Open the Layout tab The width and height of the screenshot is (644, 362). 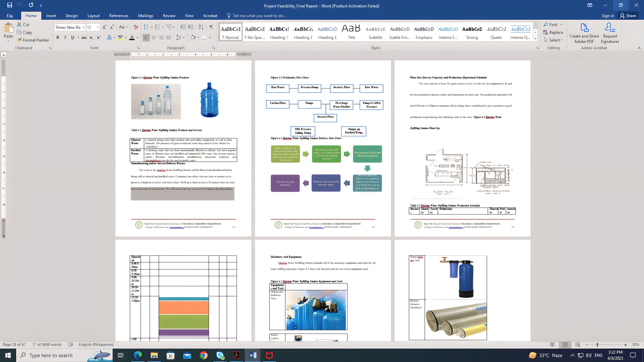click(x=94, y=15)
